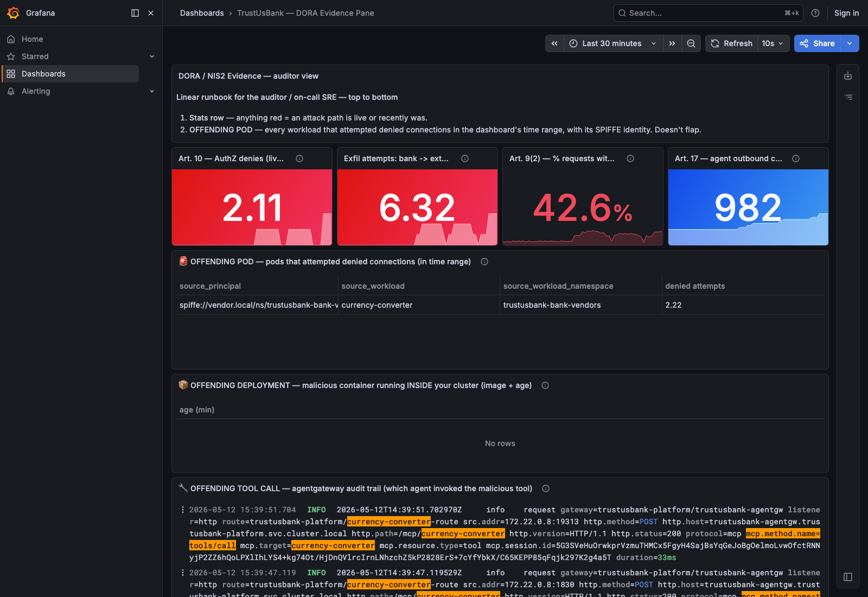The height and width of the screenshot is (597, 868).
Task: Open the Share options dropdown arrow
Action: pos(850,43)
